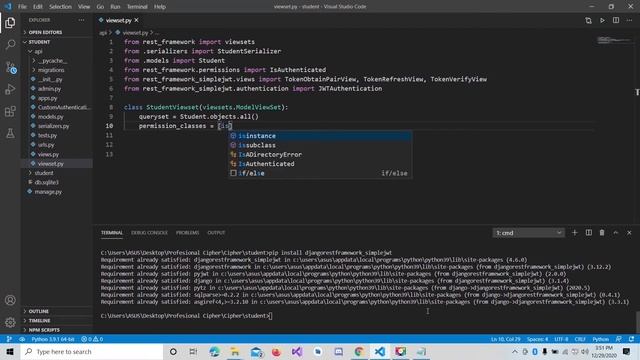Open the Go menu

click(x=100, y=7)
